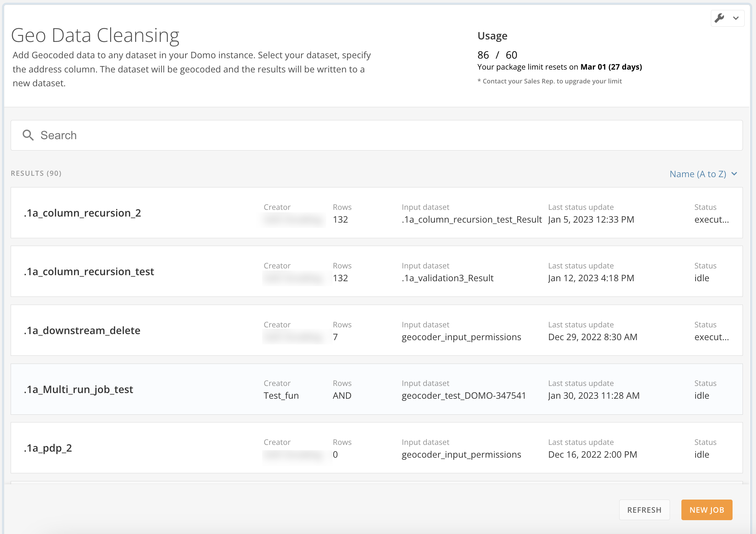Click the search magnifier icon
The width and height of the screenshot is (756, 534).
tap(28, 135)
